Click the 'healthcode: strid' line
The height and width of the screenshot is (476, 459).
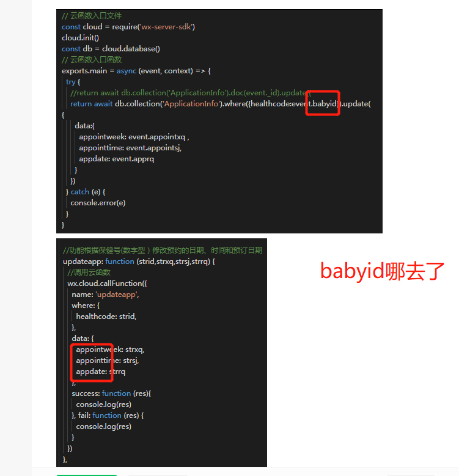click(106, 317)
